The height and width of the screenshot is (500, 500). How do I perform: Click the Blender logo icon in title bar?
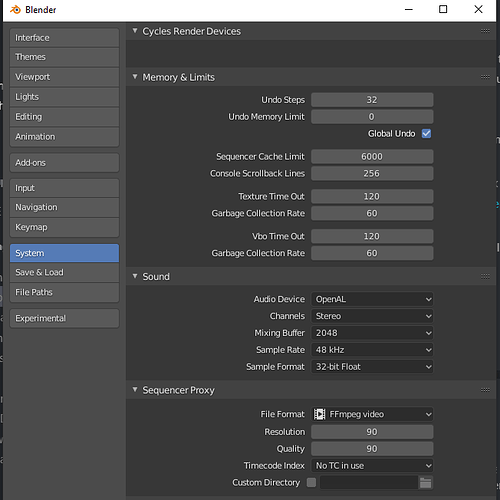15,10
